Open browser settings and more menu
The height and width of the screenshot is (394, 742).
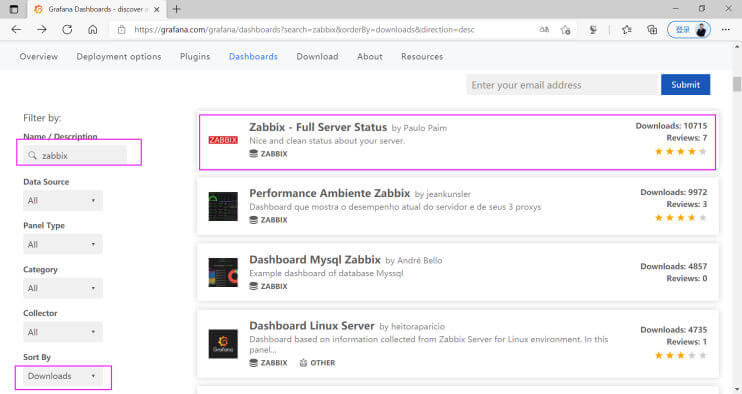[726, 29]
